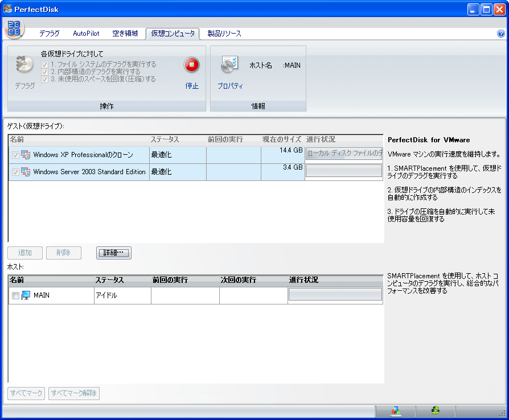Click the guest list 進行状況 column header
This screenshot has width=509, height=420.
344,140
